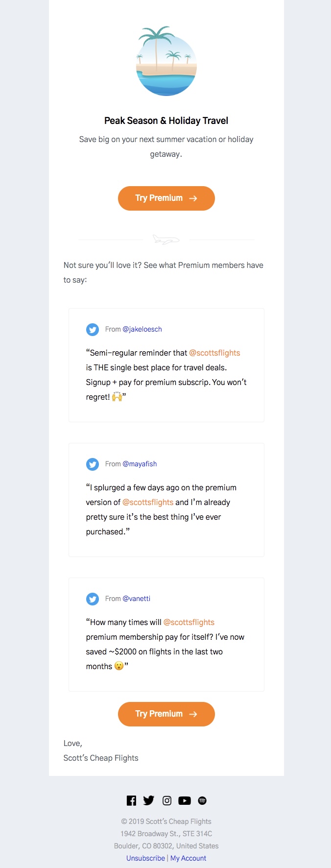
Task: Open the @mayafish profile link
Action: coord(140,464)
